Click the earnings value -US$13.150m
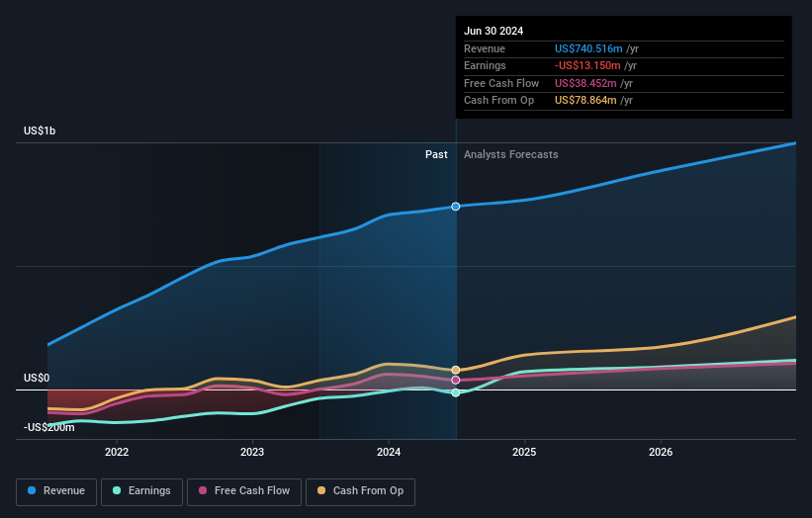 [x=587, y=65]
